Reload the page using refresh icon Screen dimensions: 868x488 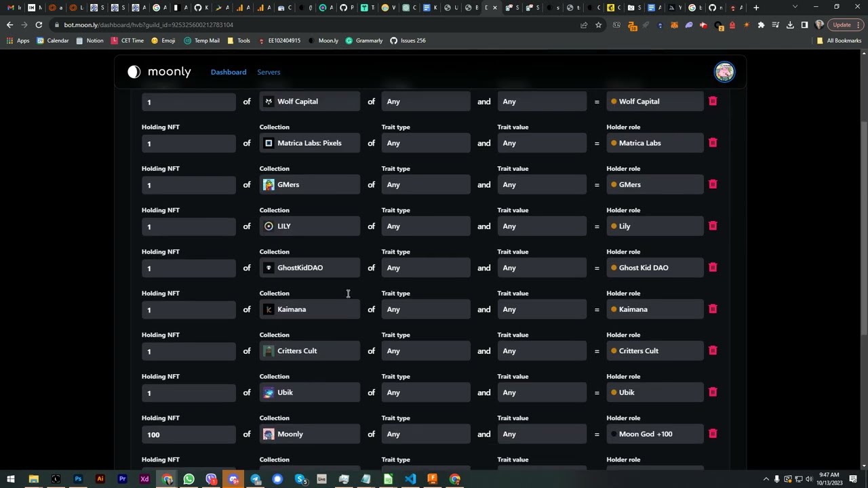(x=39, y=25)
